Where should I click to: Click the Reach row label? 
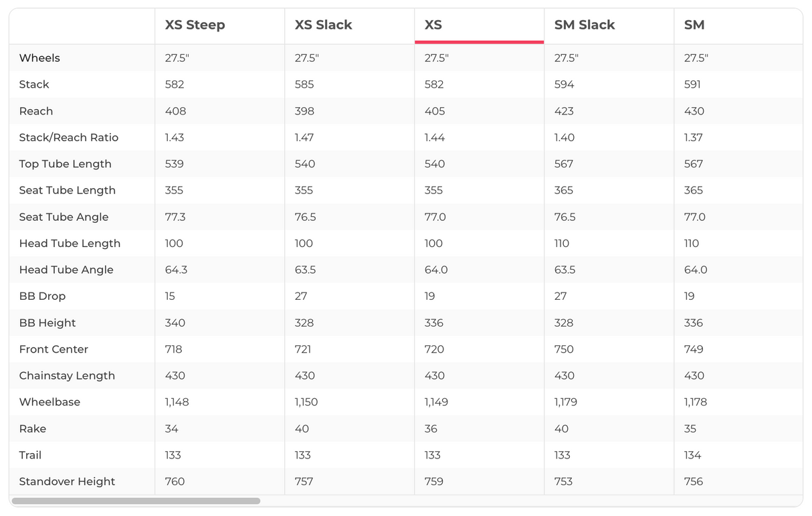coord(36,111)
